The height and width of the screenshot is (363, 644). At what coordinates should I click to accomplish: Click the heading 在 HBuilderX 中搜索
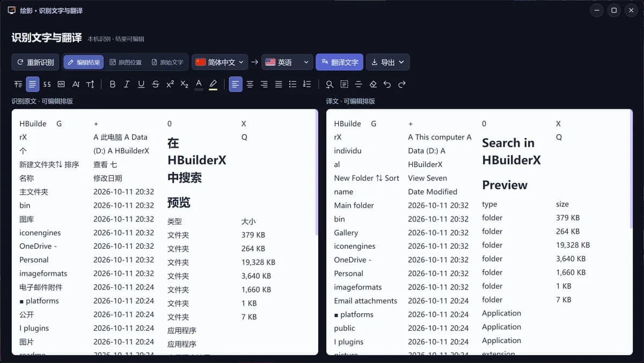tap(197, 160)
